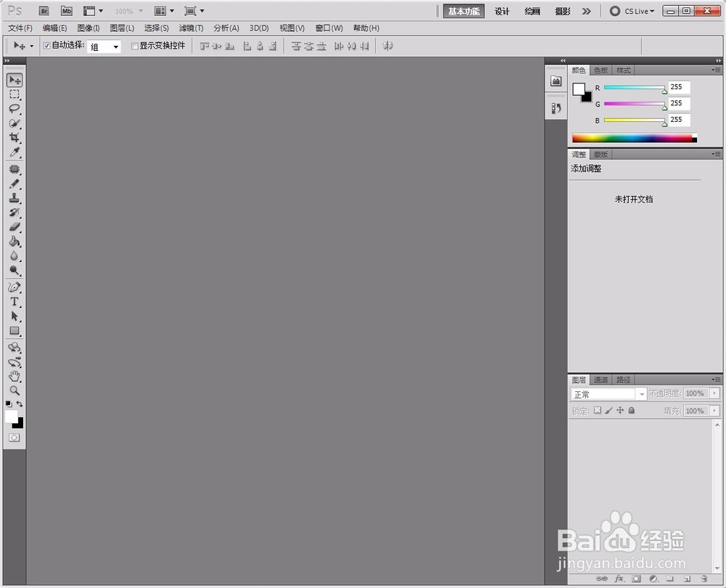The width and height of the screenshot is (726, 588).
Task: Select the 3D Object Rotate tool
Action: pos(15,347)
